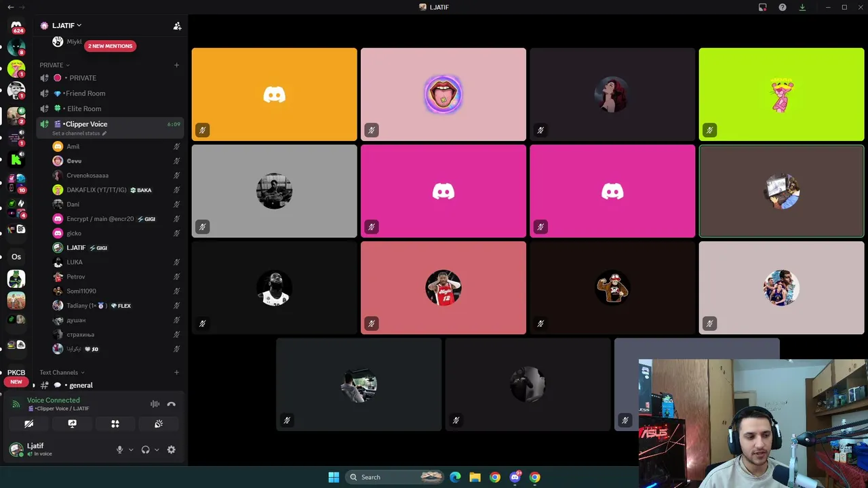Open the Os server icon

click(x=16, y=257)
